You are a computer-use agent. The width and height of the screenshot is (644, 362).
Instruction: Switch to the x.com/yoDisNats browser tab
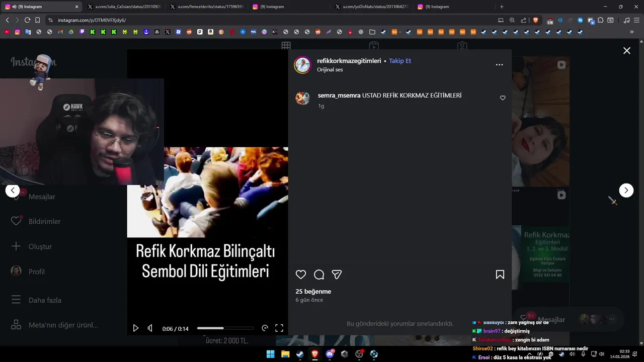(371, 7)
